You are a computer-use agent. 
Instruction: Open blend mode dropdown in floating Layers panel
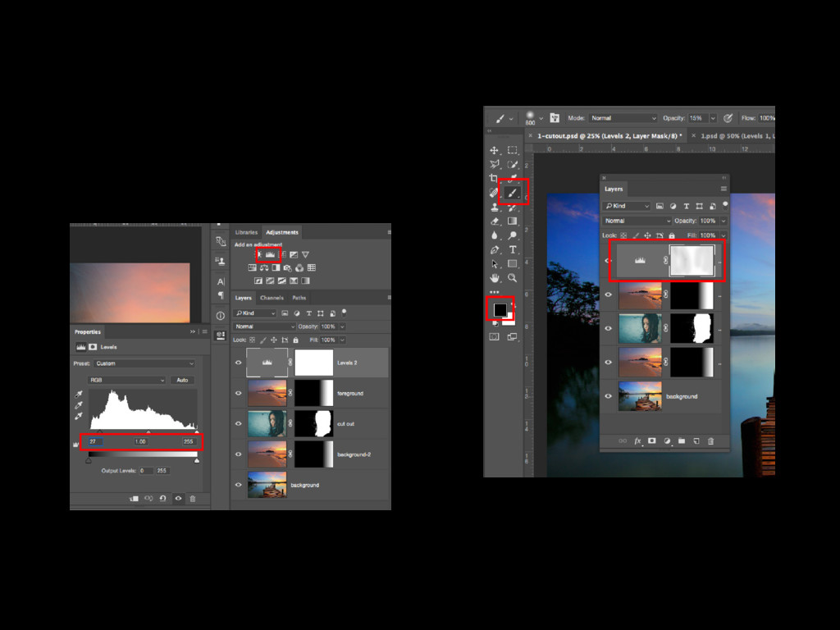(637, 221)
